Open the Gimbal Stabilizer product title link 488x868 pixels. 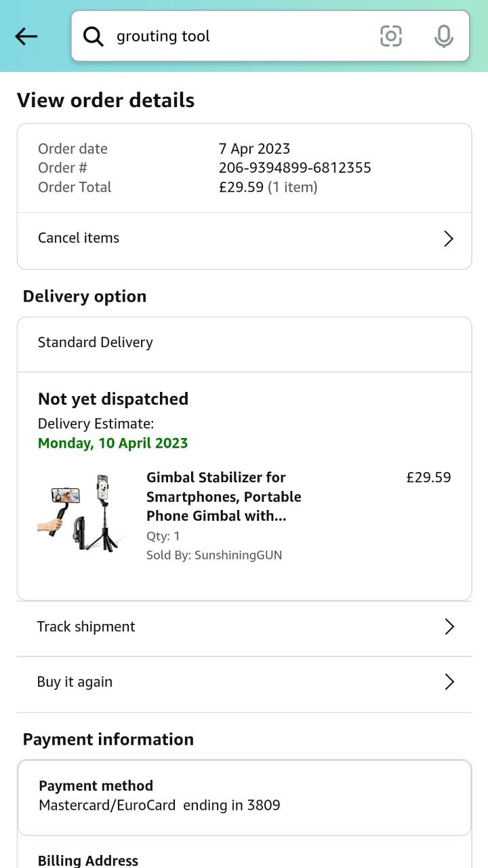pos(224,496)
